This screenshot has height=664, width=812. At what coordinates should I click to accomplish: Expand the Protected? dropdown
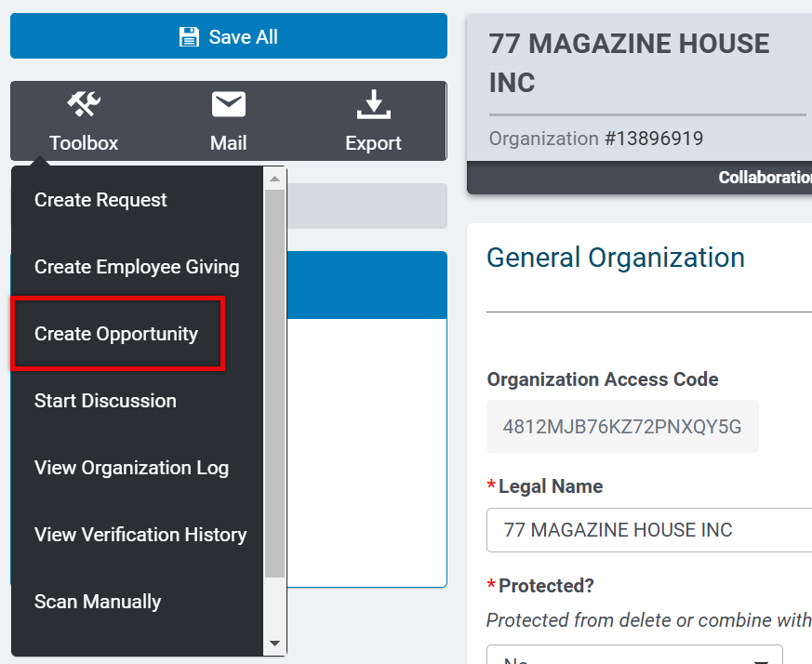pyautogui.click(x=634, y=656)
